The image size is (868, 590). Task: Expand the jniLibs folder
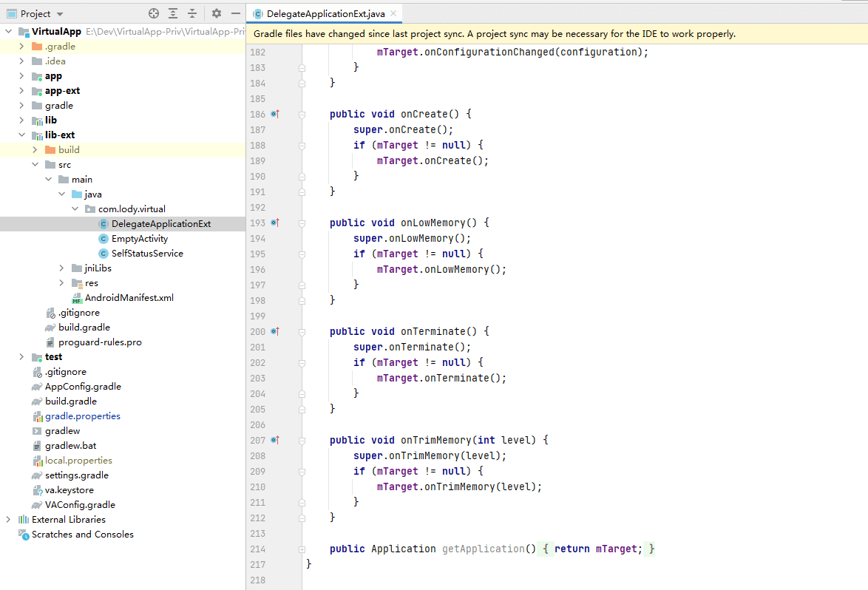pos(61,268)
